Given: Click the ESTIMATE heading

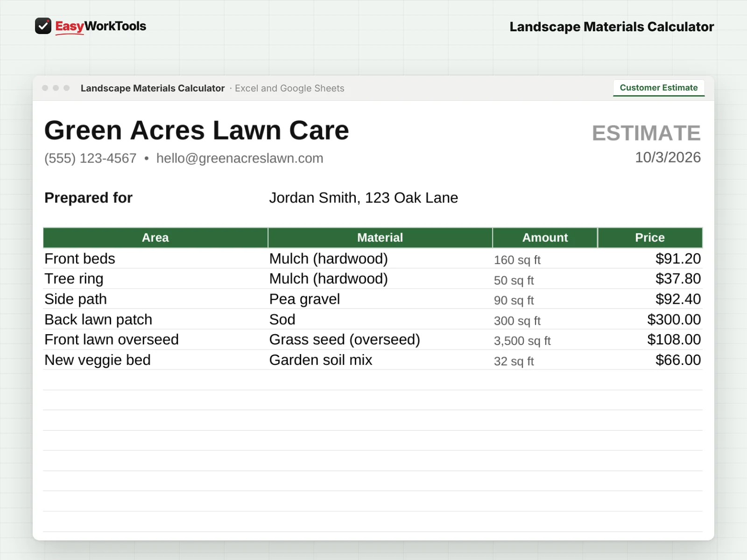Looking at the screenshot, I should pyautogui.click(x=646, y=133).
